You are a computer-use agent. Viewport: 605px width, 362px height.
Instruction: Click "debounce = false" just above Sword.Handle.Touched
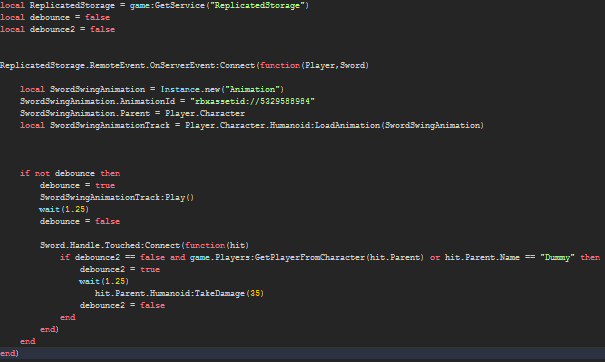point(80,221)
